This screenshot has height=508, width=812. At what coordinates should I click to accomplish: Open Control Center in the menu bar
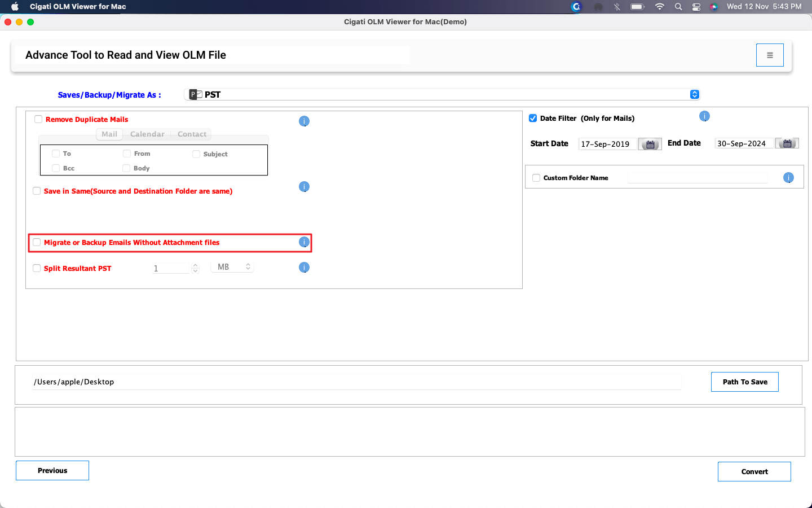[x=696, y=7]
